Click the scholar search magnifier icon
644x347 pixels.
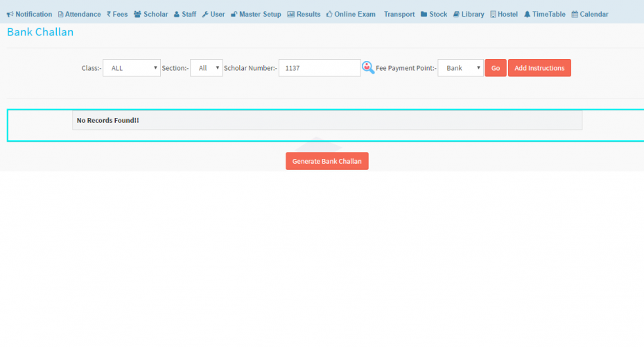[x=368, y=67]
